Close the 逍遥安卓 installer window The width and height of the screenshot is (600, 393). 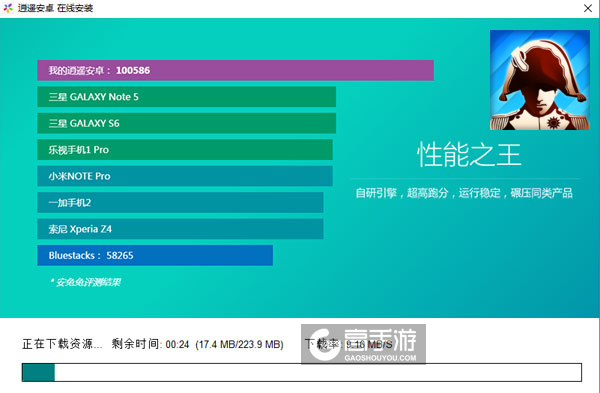point(588,8)
